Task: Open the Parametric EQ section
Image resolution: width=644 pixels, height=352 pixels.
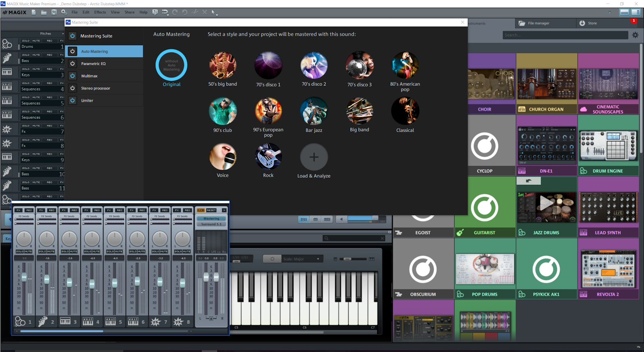Action: pyautogui.click(x=104, y=64)
